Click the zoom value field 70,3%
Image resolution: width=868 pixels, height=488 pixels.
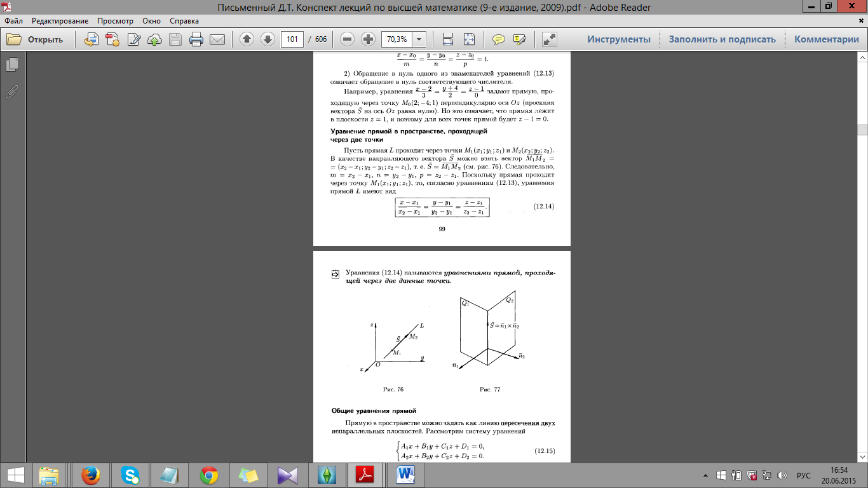397,39
